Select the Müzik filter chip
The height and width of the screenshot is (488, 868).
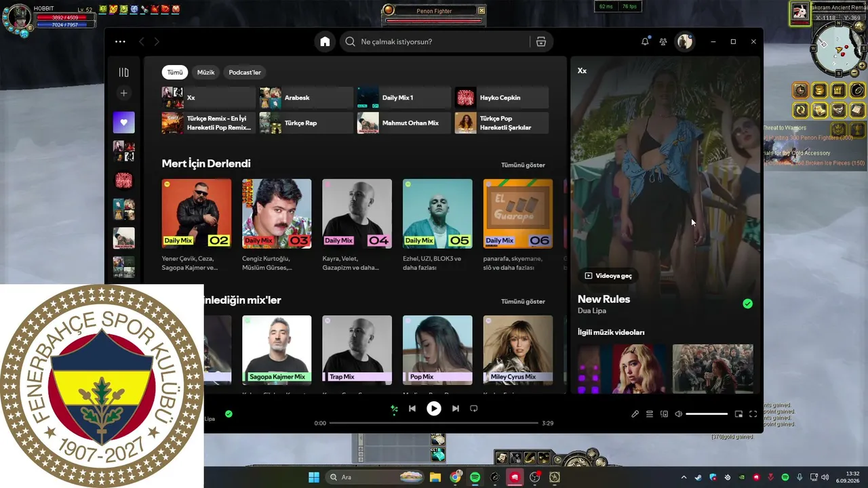coord(205,73)
